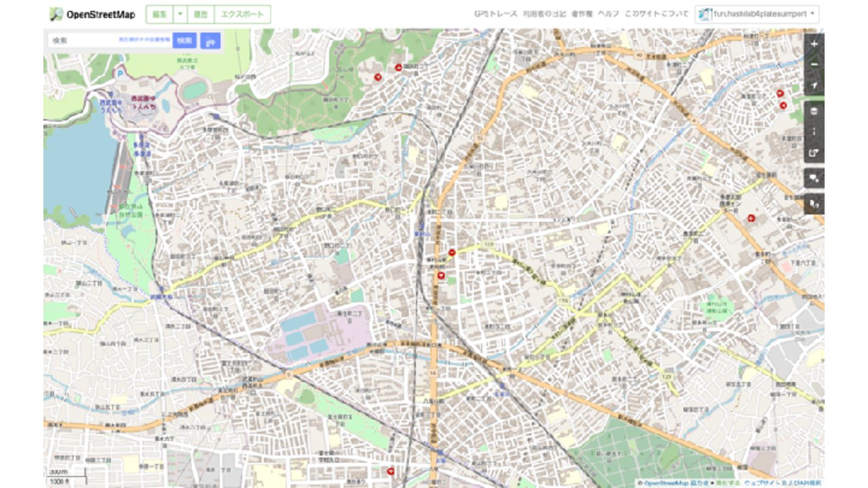This screenshot has height=488, width=868.
Task: Open the user account dropdown menu
Action: (757, 14)
